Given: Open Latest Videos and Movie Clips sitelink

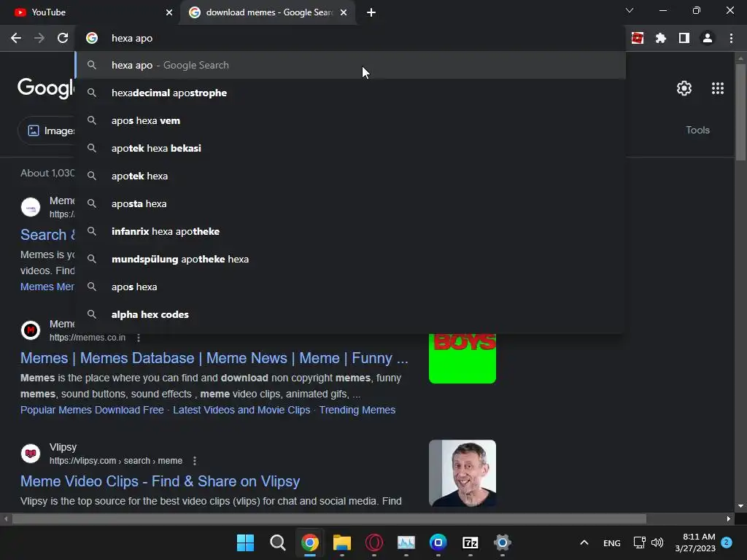Looking at the screenshot, I should (x=241, y=410).
